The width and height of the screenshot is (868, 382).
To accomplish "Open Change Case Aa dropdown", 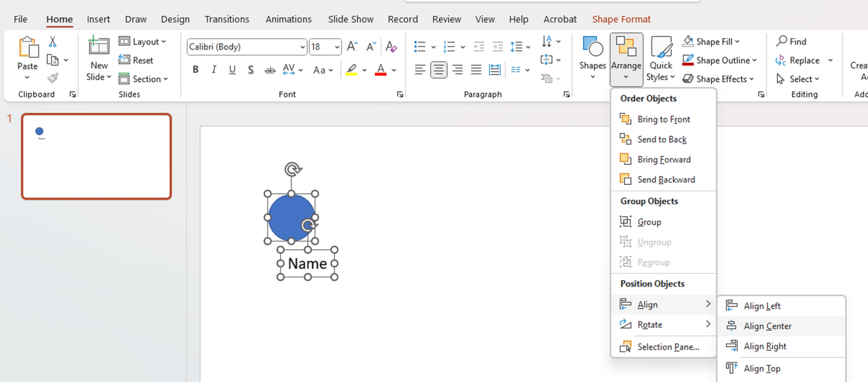I will tap(323, 70).
